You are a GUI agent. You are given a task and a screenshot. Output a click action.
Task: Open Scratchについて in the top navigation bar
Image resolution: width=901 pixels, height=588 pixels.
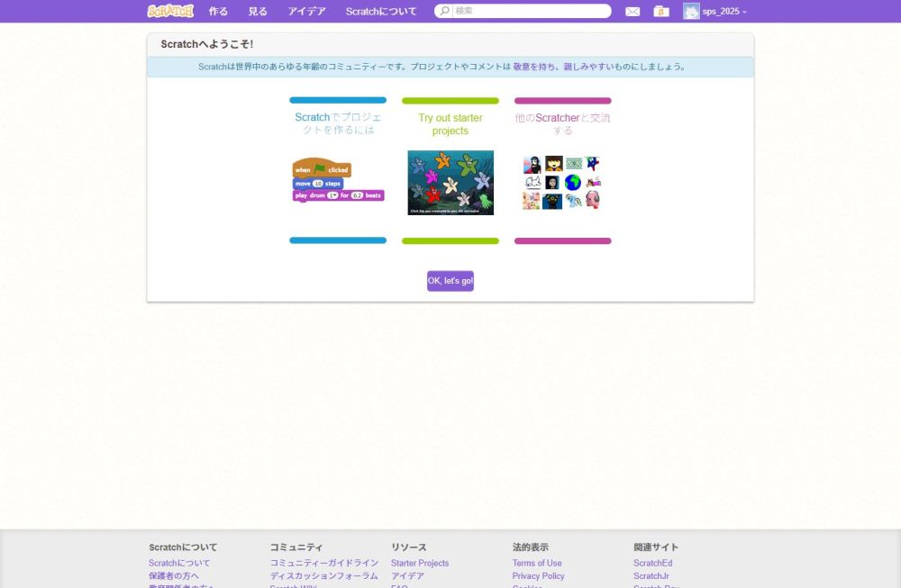pos(381,12)
